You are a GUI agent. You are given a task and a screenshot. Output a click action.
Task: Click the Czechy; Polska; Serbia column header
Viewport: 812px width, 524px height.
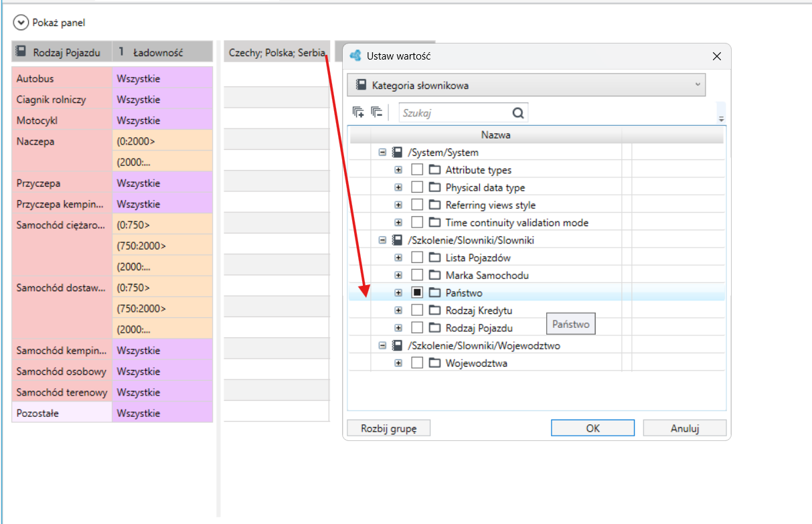(x=277, y=52)
